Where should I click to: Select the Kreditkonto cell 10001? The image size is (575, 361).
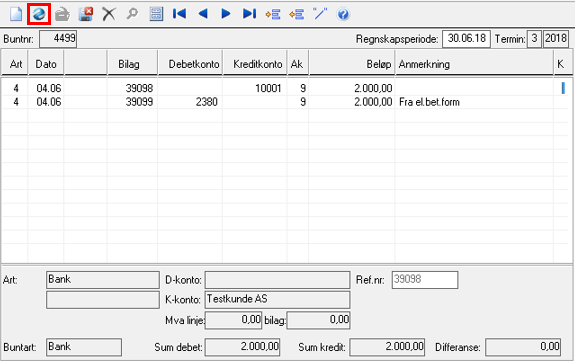click(x=255, y=88)
